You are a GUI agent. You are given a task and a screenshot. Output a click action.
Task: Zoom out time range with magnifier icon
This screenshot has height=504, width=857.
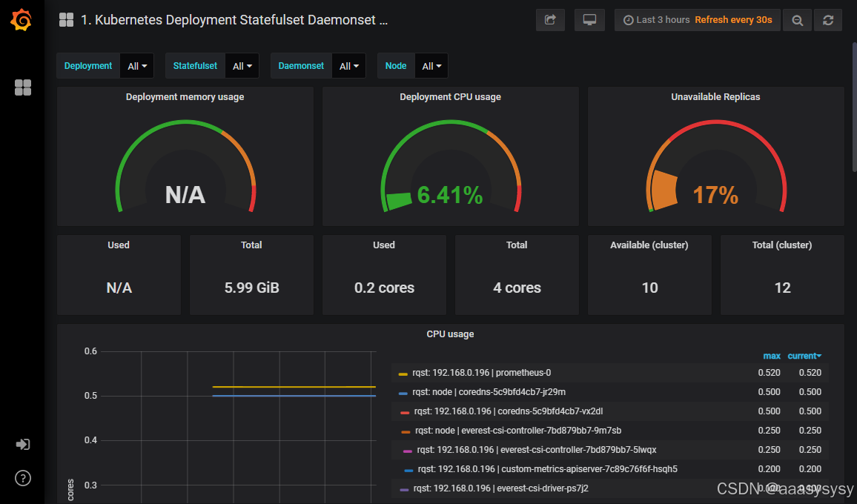click(x=798, y=20)
